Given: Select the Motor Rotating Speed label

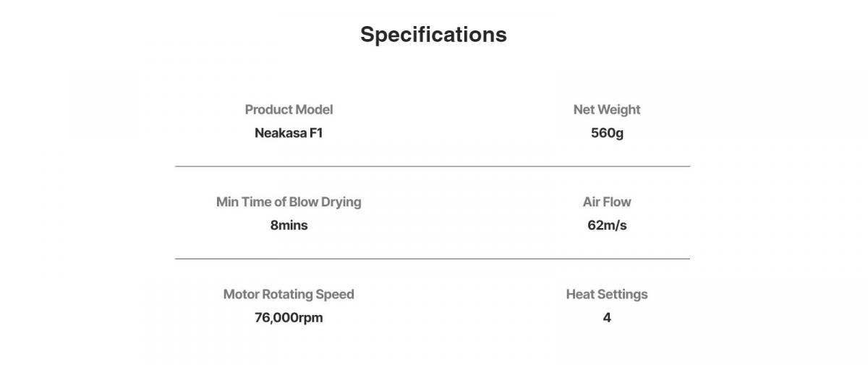Looking at the screenshot, I should [289, 294].
